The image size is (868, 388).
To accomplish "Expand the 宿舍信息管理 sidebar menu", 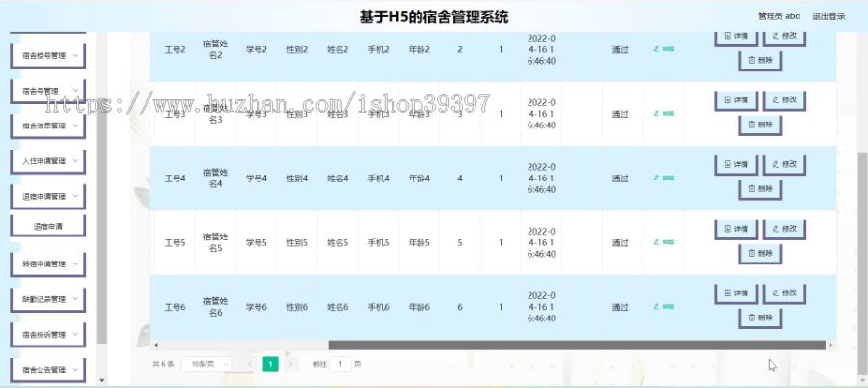I will click(x=47, y=125).
